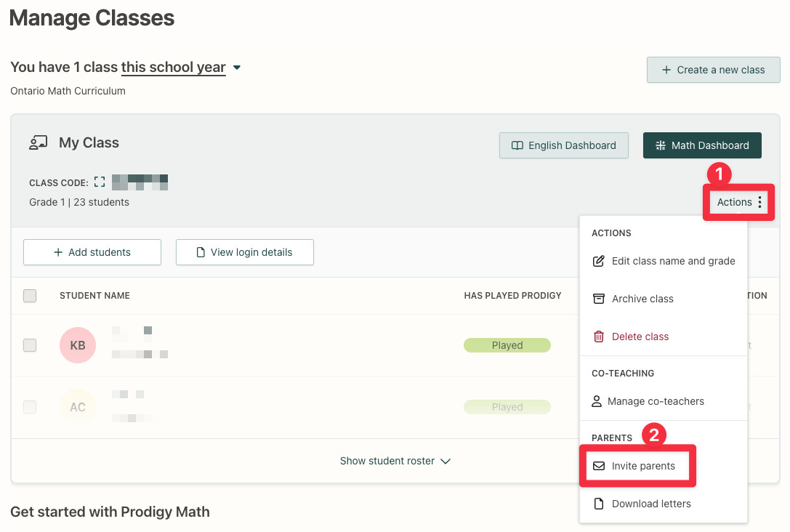790x532 pixels.
Task: Choose Download letters menu entry
Action: click(x=651, y=504)
